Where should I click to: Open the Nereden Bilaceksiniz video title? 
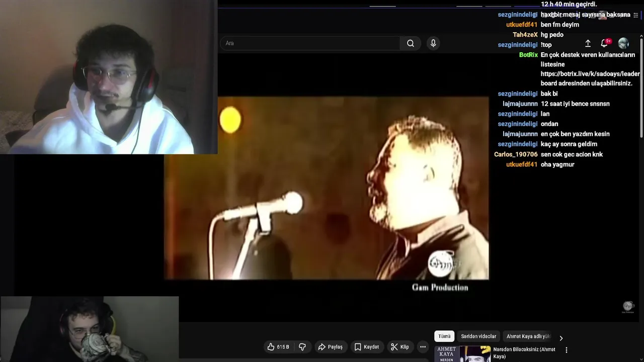(524, 353)
